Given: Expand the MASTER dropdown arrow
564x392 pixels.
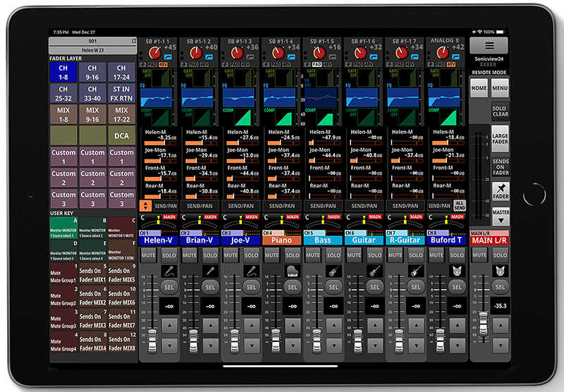Looking at the screenshot, I should (500, 215).
